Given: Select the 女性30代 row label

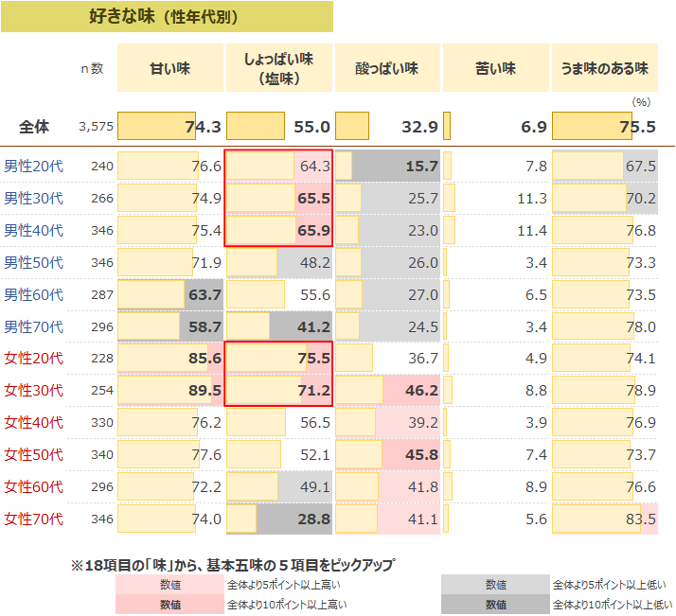Looking at the screenshot, I should (x=34, y=391).
